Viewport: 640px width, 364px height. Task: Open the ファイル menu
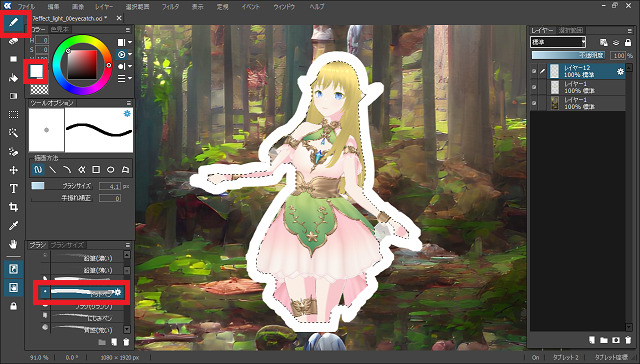coord(26,7)
